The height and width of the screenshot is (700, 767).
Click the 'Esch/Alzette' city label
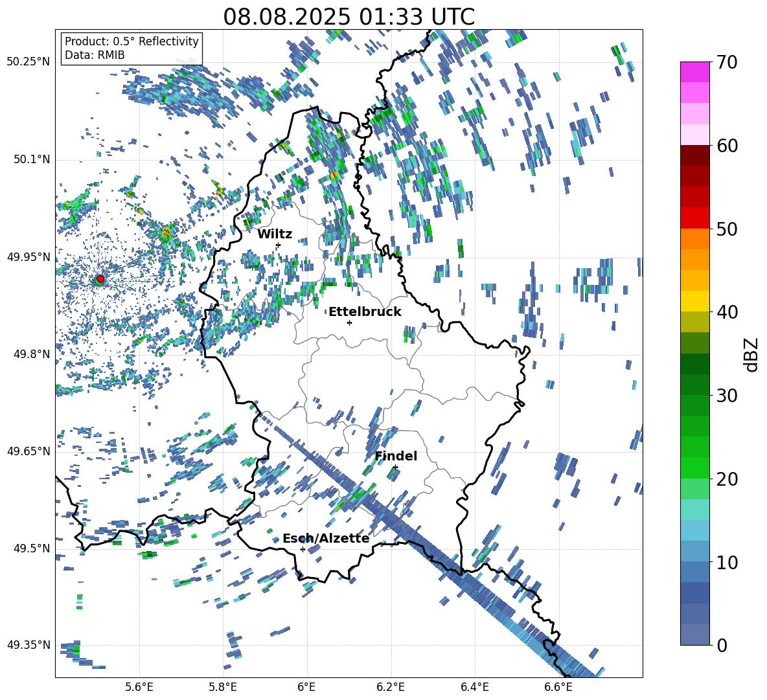pyautogui.click(x=326, y=538)
